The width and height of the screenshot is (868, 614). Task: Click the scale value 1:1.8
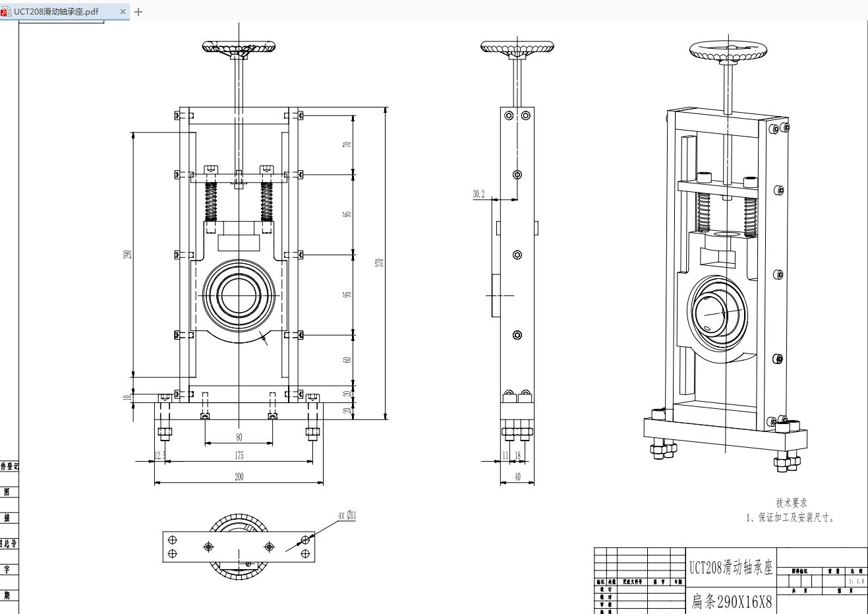[x=856, y=581]
